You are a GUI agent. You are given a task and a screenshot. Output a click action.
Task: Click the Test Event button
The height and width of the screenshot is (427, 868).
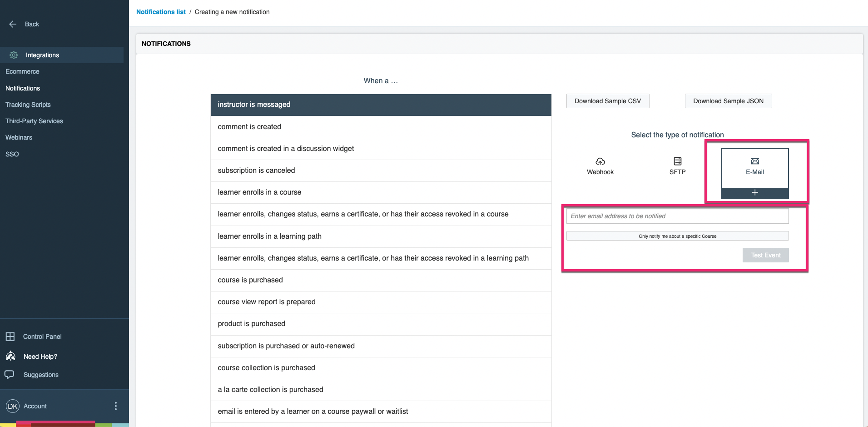pos(765,255)
